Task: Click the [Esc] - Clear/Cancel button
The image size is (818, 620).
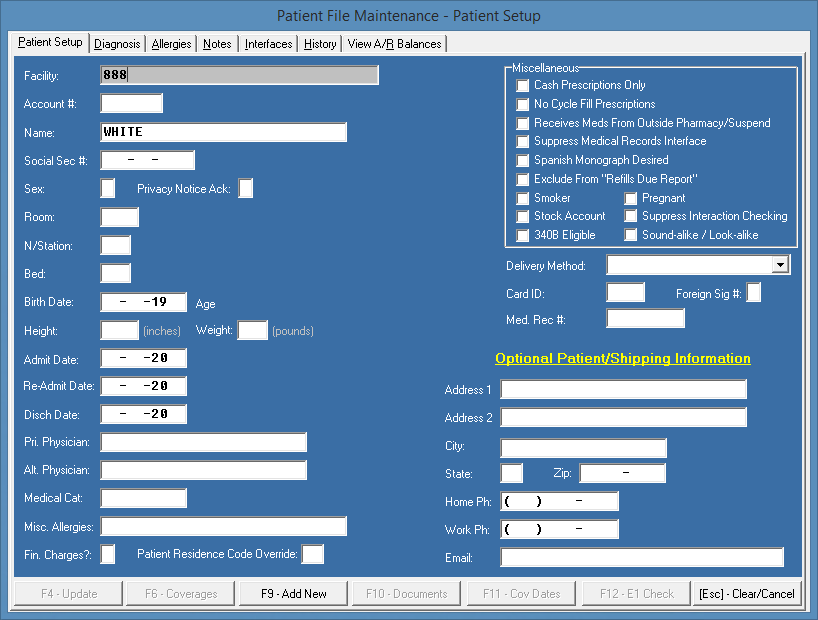Action: pyautogui.click(x=747, y=593)
